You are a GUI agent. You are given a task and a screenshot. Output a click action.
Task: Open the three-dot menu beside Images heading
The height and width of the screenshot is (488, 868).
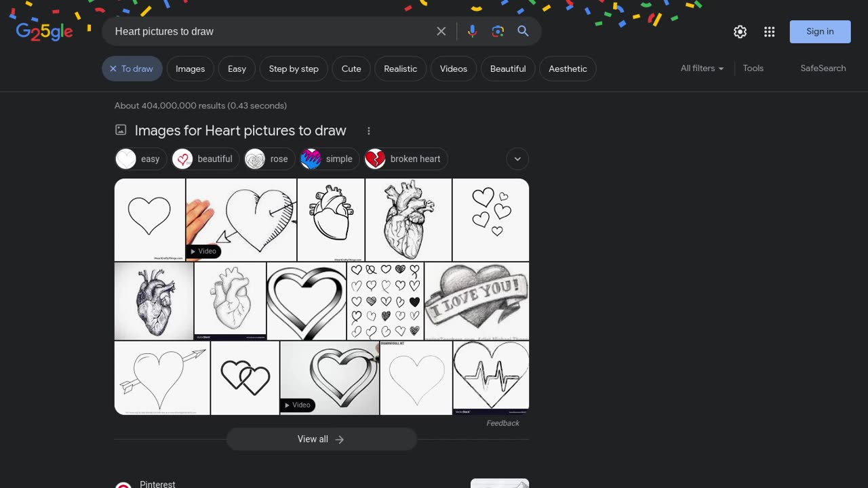coord(369,131)
